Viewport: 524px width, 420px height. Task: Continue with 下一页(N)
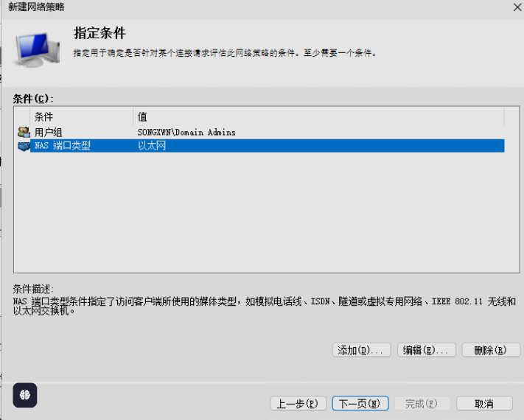tap(360, 404)
